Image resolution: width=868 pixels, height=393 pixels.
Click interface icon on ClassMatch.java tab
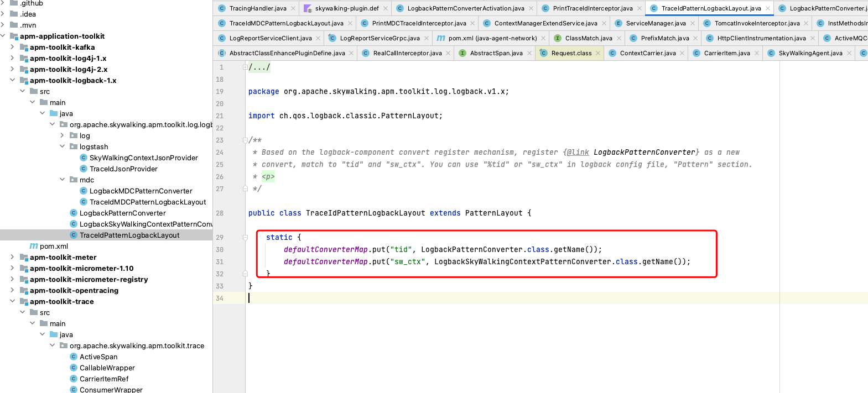pos(557,38)
